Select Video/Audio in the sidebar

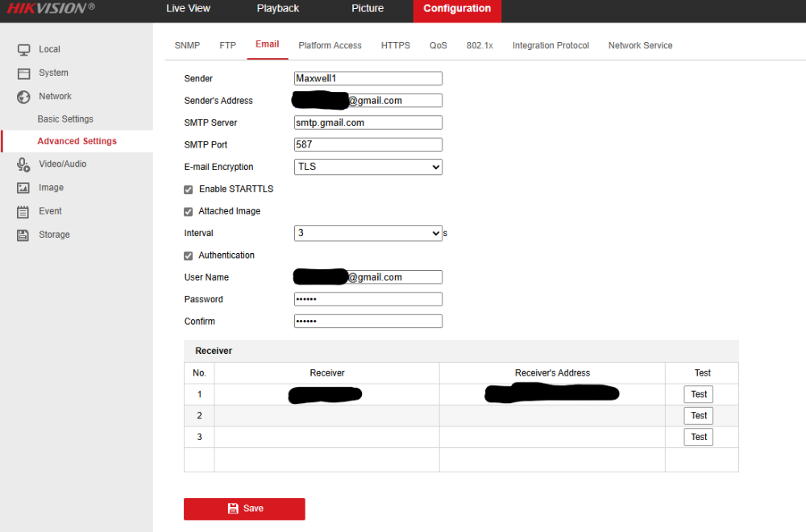[63, 164]
